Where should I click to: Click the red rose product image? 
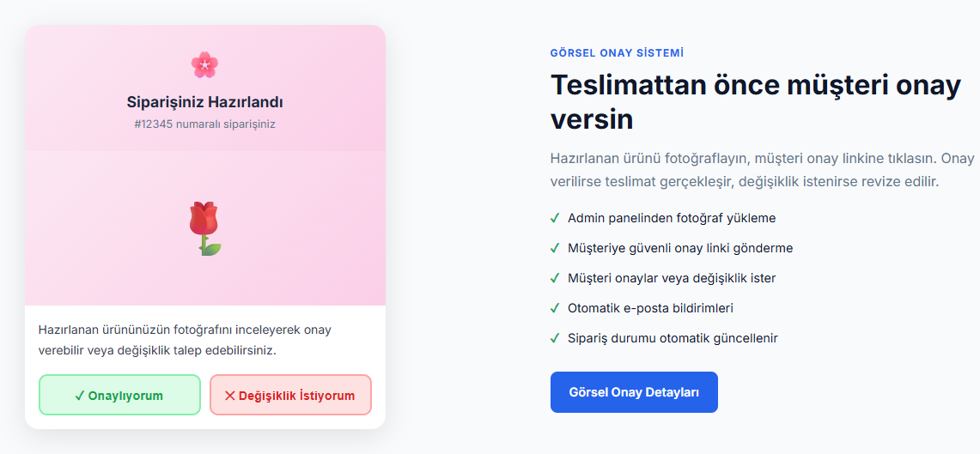[205, 228]
